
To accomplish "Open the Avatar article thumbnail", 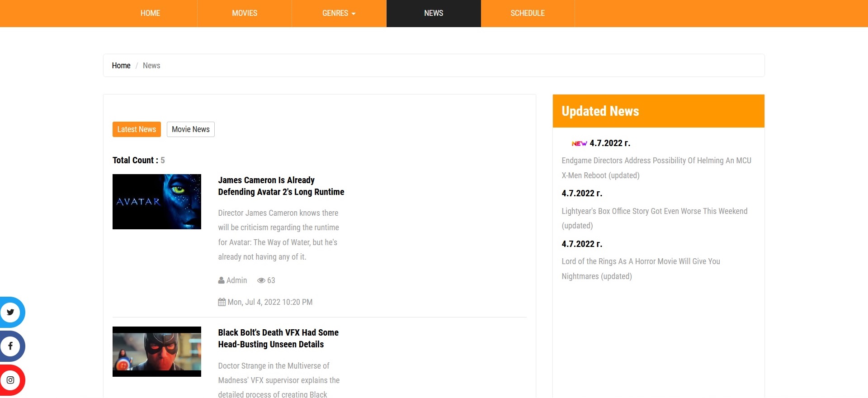I will click(156, 202).
